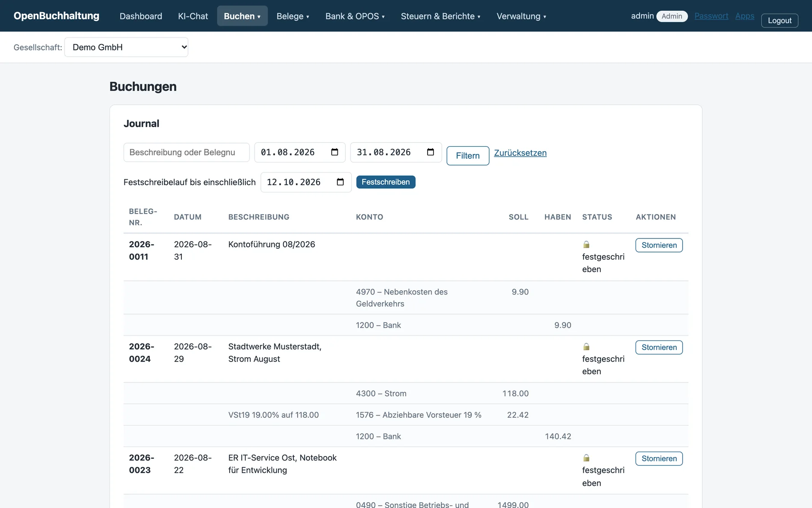
Task: Click account '4300 – Strom'
Action: 381,393
